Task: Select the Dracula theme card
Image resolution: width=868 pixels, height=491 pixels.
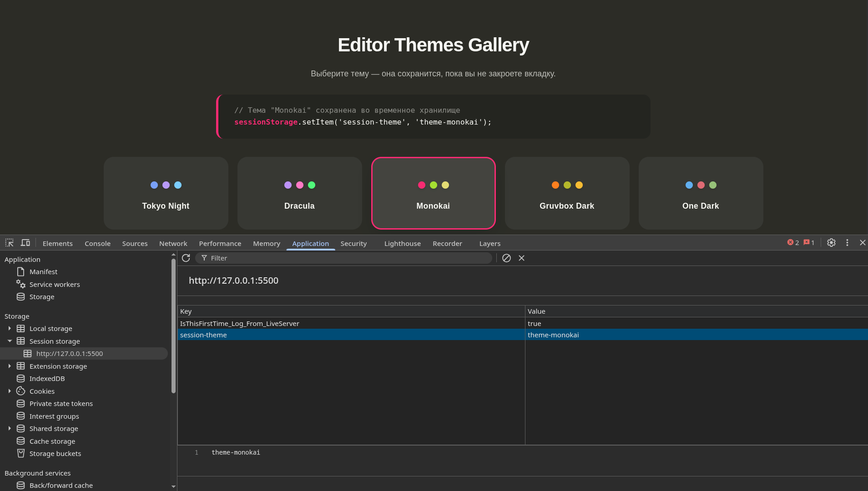Action: [299, 193]
